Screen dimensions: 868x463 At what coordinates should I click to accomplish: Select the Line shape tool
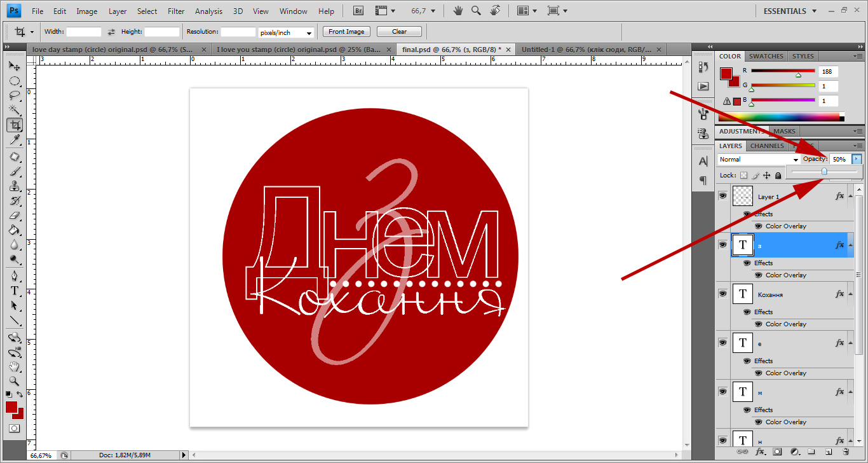(15, 320)
